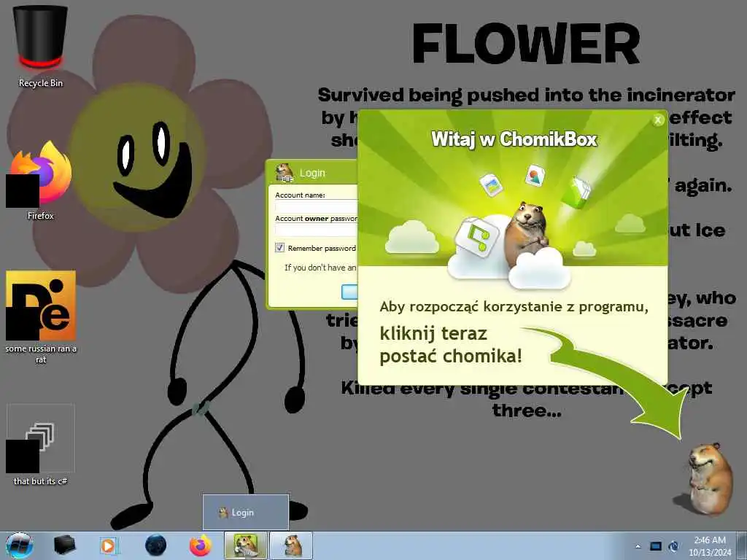Image resolution: width=747 pixels, height=560 pixels.
Task: Select the second ChomikBox hamster taskbar button
Action: [x=292, y=545]
